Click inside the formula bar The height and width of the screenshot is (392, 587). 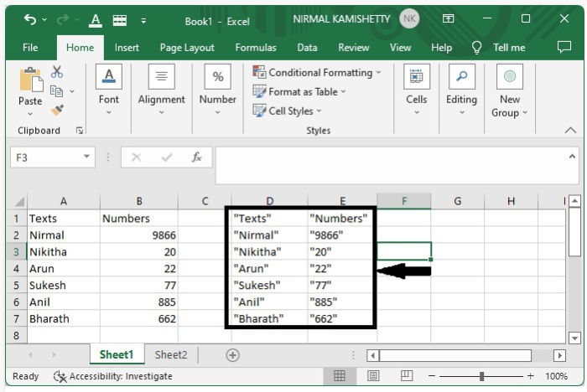[391, 165]
